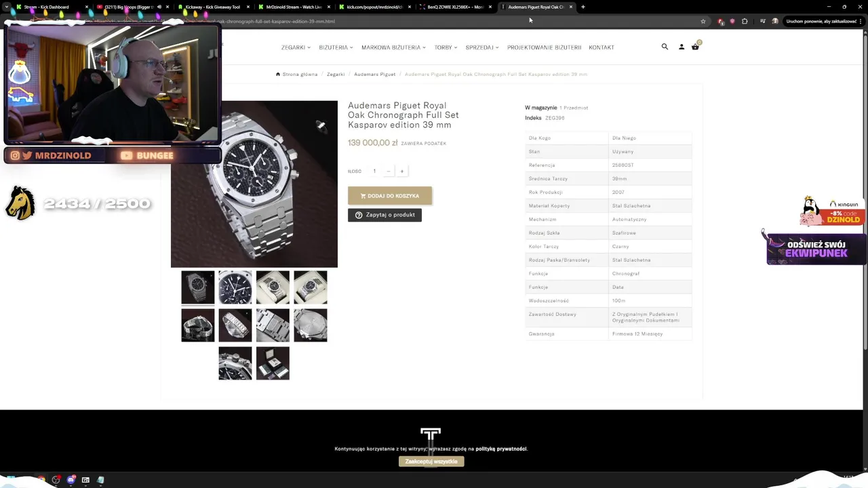Image resolution: width=868 pixels, height=488 pixels.
Task: Open the browser extensions puzzle icon
Action: tap(745, 21)
